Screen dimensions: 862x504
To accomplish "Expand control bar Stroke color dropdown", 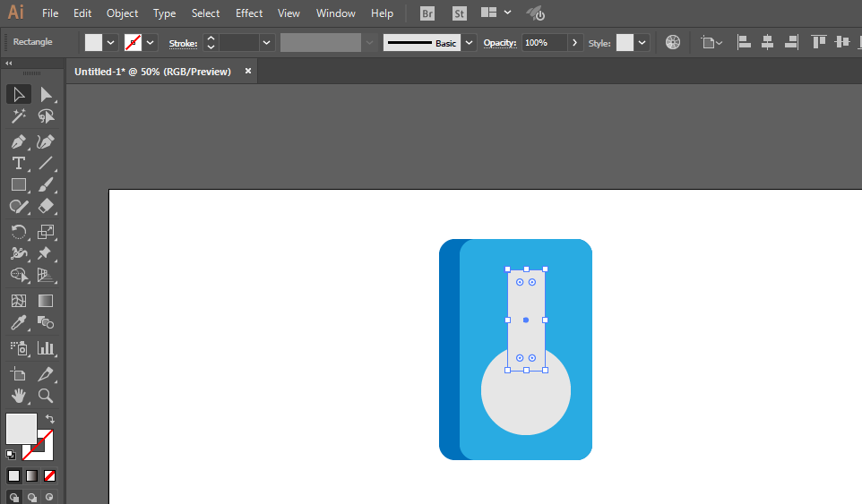I will coord(150,43).
